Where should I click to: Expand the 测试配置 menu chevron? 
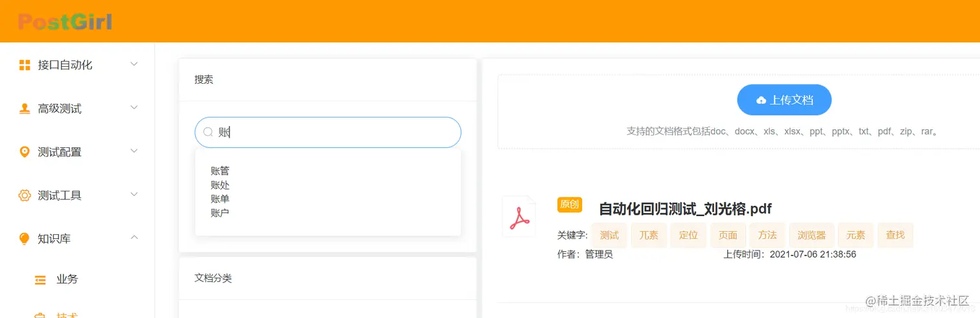coord(134,151)
